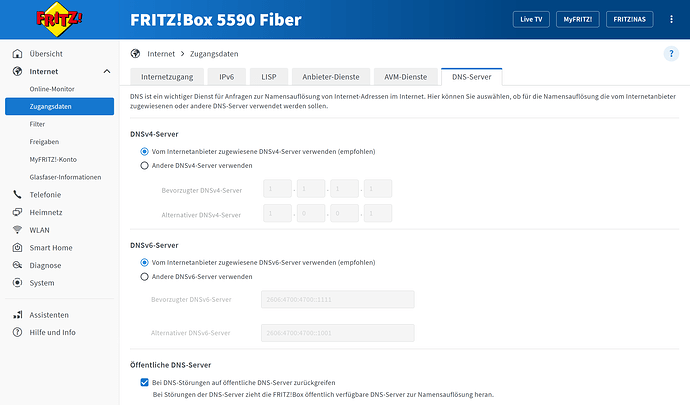This screenshot has height=405, width=690.
Task: Click the Heimnetz devices icon
Action: point(17,212)
